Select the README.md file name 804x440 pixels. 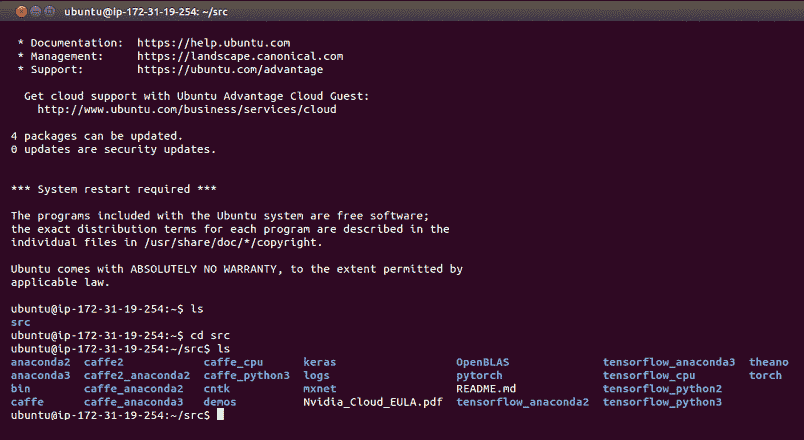[x=486, y=389]
